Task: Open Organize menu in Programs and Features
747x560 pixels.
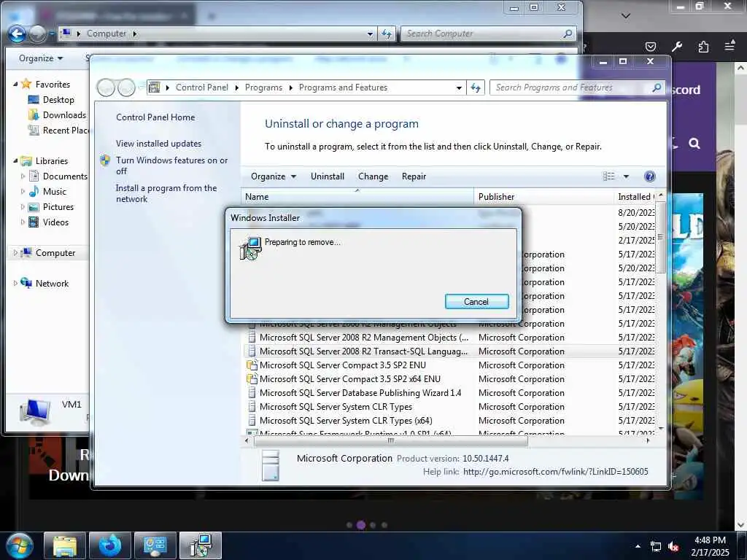Action: click(274, 176)
